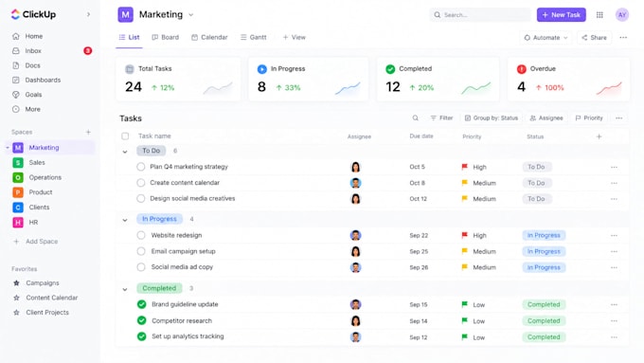Viewport: 644px width, 363px height.
Task: Uncheck Brand guideline update task
Action: click(142, 304)
